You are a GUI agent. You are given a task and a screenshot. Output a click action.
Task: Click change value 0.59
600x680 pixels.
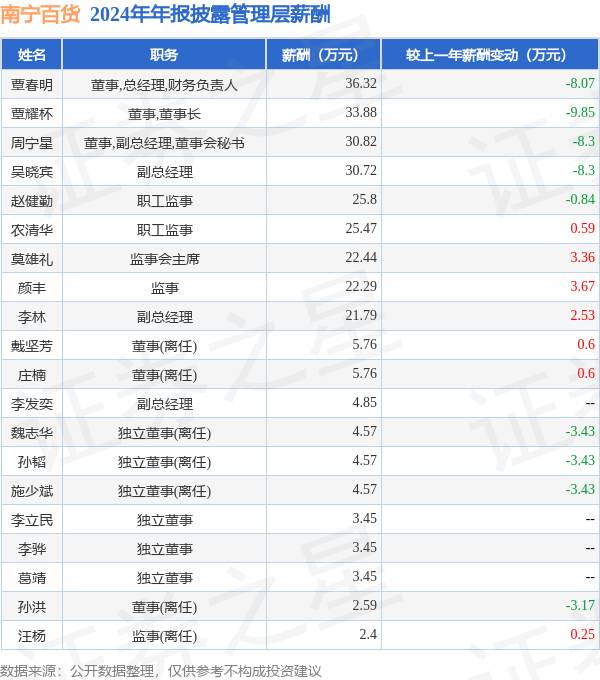(x=582, y=229)
